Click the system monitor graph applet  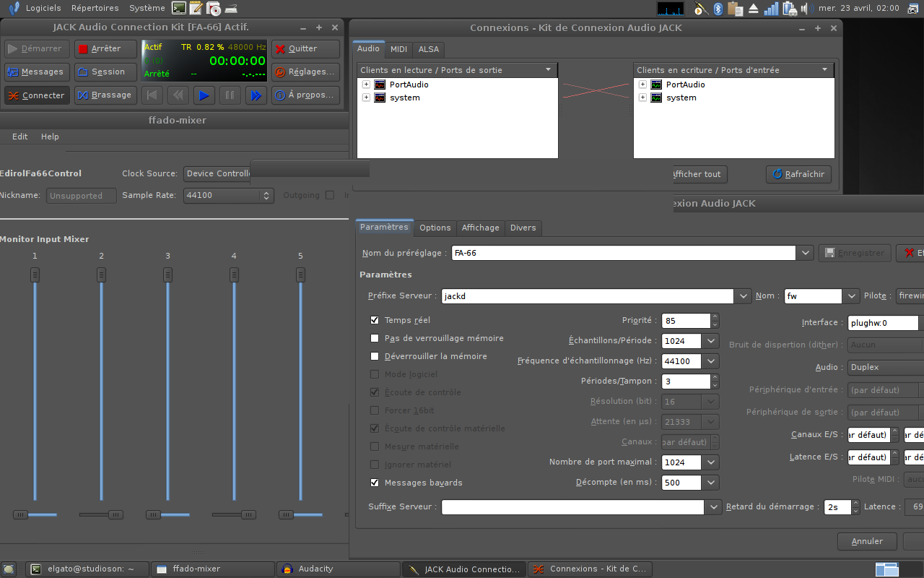(x=671, y=9)
